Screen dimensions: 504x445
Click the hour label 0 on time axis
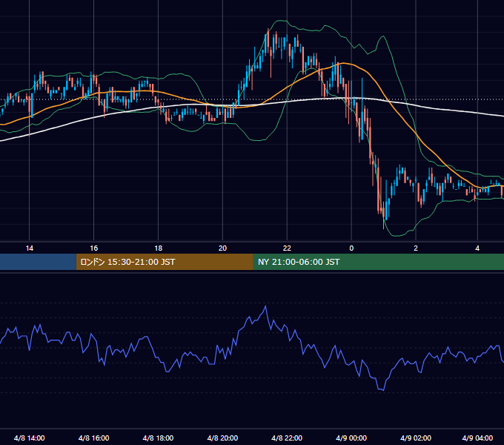pos(351,248)
